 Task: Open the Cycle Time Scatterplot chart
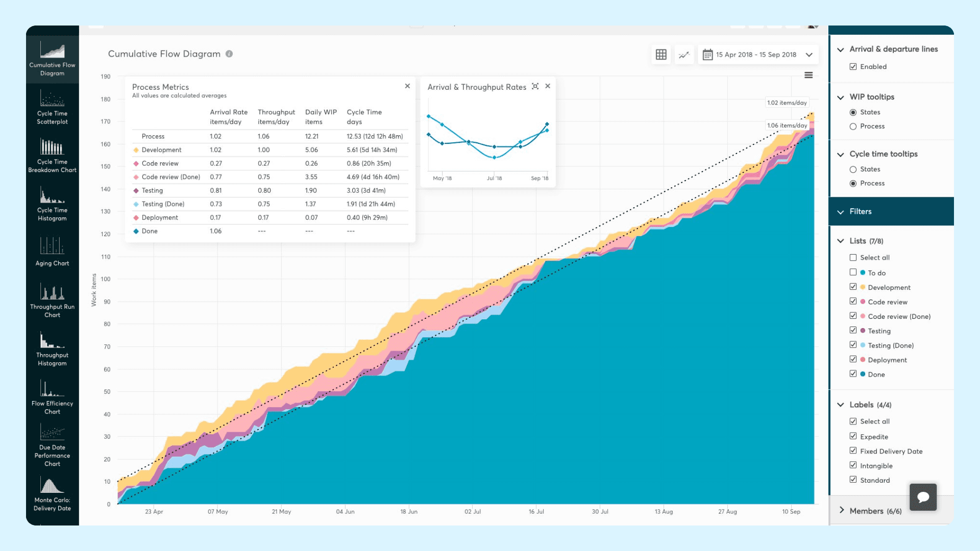52,108
